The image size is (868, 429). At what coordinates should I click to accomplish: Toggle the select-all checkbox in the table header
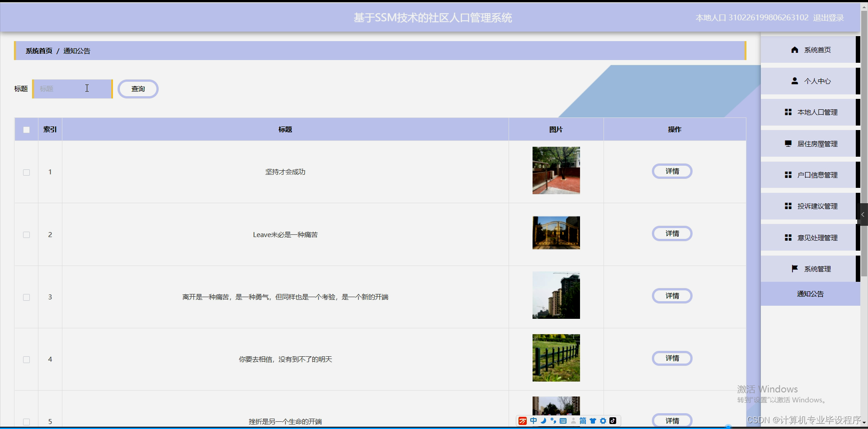(x=26, y=129)
